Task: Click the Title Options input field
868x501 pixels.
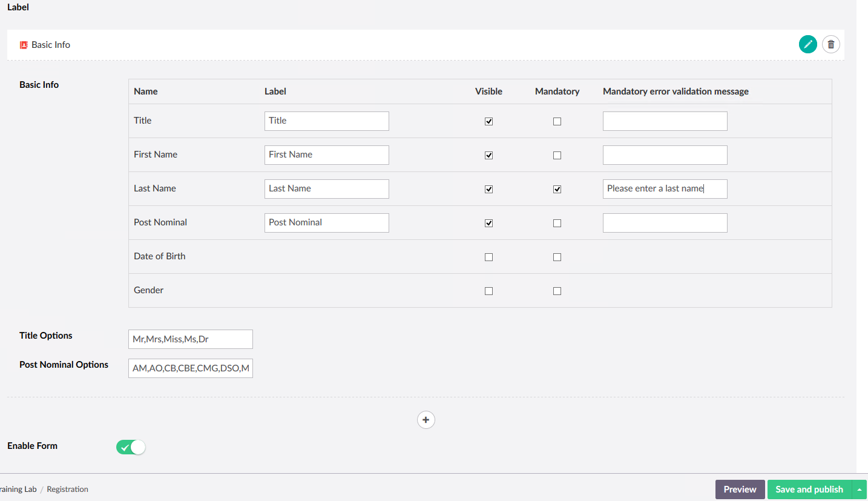Action: (x=190, y=339)
